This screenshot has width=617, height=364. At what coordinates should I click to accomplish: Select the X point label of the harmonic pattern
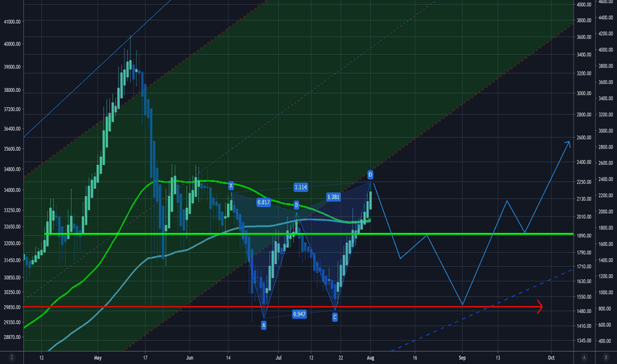[x=231, y=186]
